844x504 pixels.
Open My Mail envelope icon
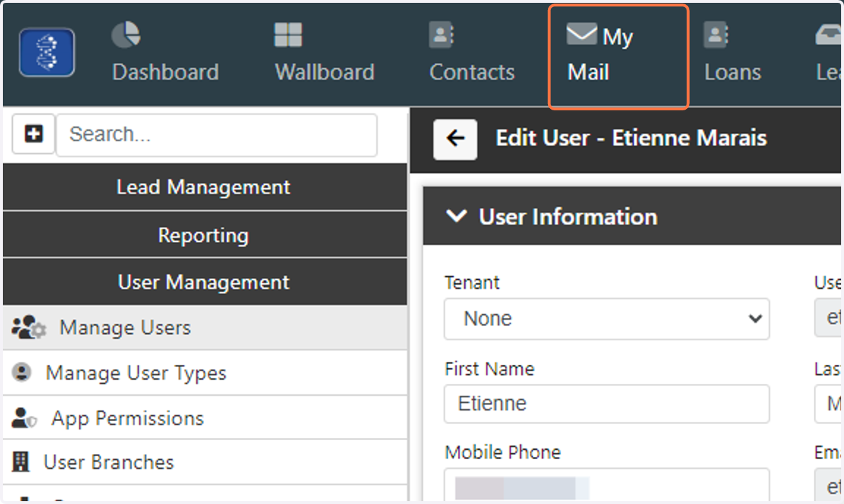[582, 34]
